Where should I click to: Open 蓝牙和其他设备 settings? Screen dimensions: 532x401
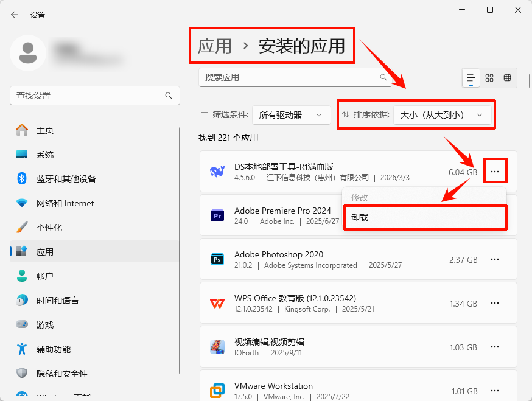coord(21,178)
